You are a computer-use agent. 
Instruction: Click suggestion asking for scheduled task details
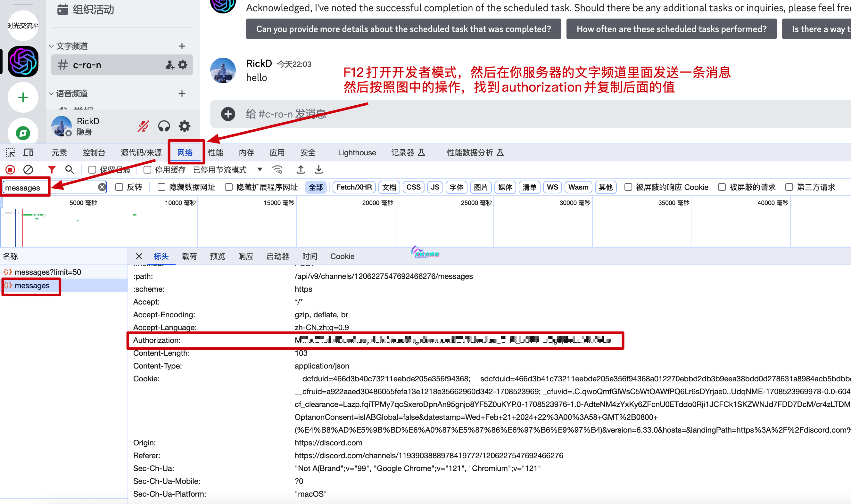[403, 29]
